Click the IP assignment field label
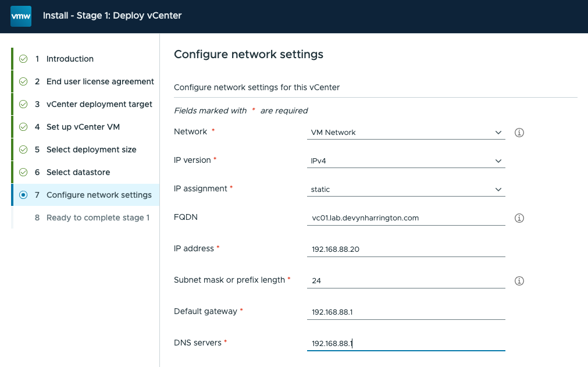This screenshot has width=588, height=367. (201, 188)
